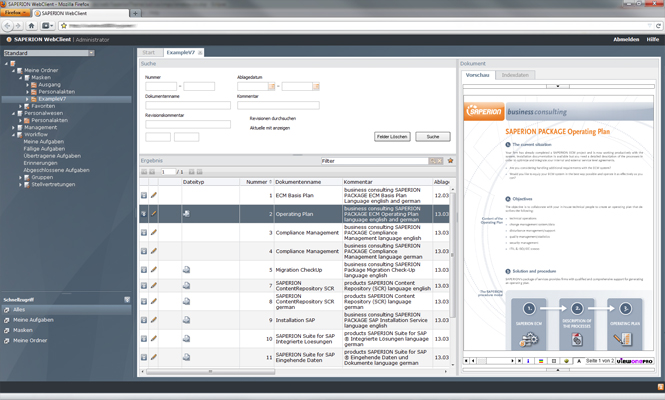The image size is (665, 400).
Task: Click the file type icon in Migration CheckUp row
Action: tap(186, 270)
